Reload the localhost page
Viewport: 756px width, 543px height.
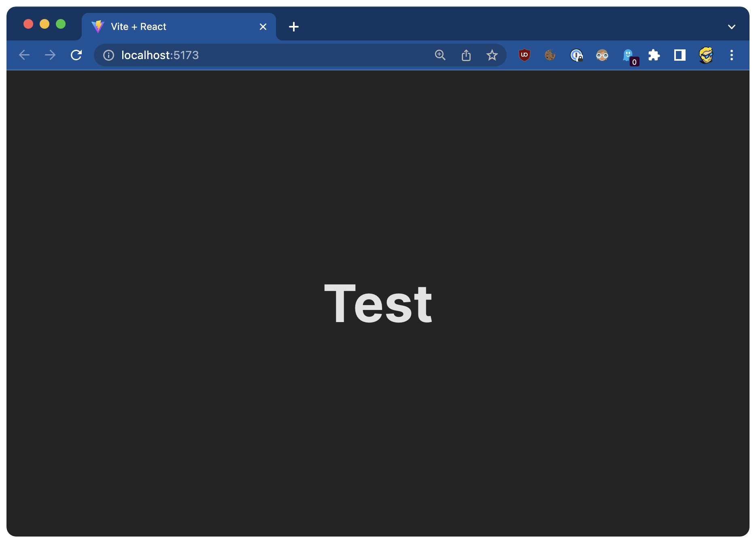click(76, 55)
